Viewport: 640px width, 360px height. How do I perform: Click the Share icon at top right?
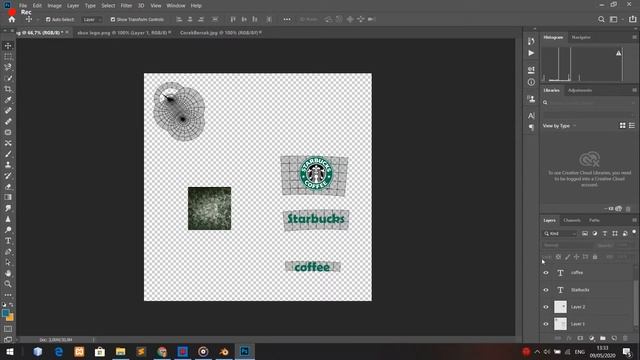(x=632, y=19)
